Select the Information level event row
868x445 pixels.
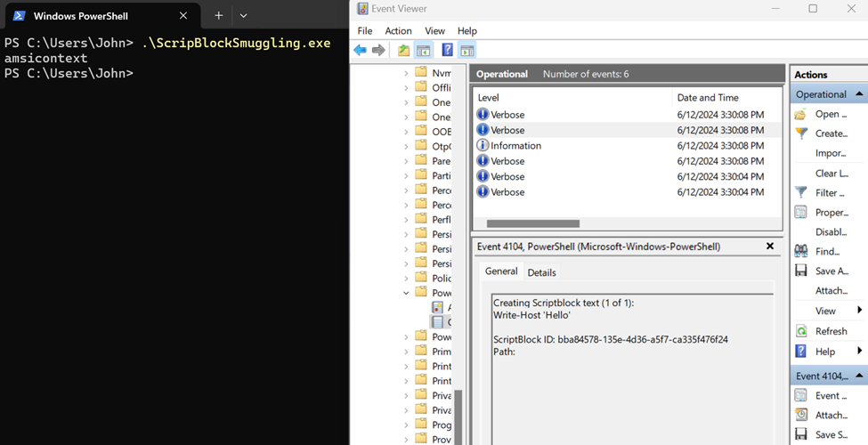[515, 146]
